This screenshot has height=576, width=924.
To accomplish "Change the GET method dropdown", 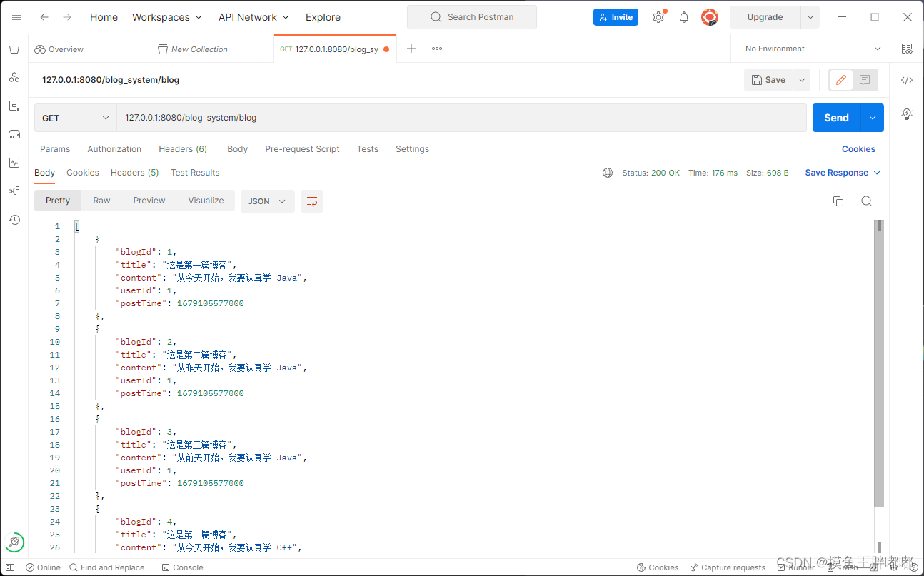I will point(76,118).
